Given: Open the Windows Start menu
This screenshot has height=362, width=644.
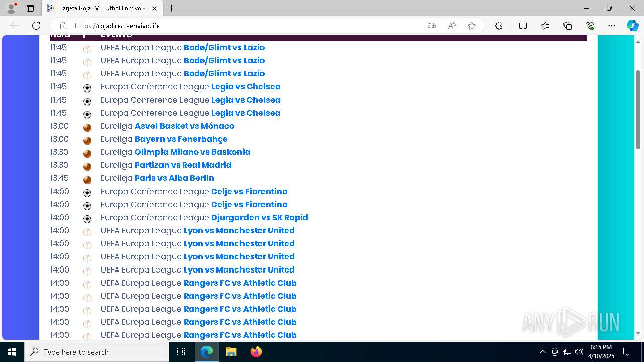Looking at the screenshot, I should [12, 352].
